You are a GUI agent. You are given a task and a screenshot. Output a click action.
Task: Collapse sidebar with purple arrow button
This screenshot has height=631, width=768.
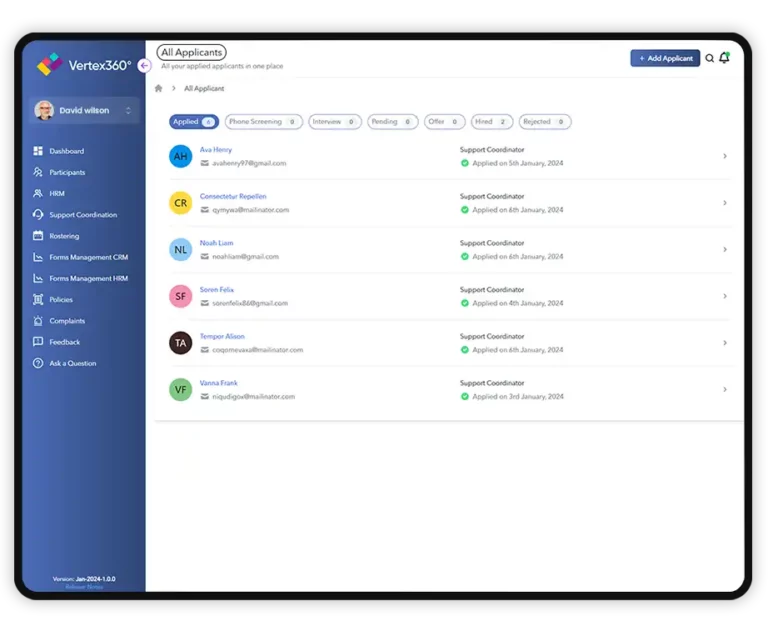tap(144, 65)
